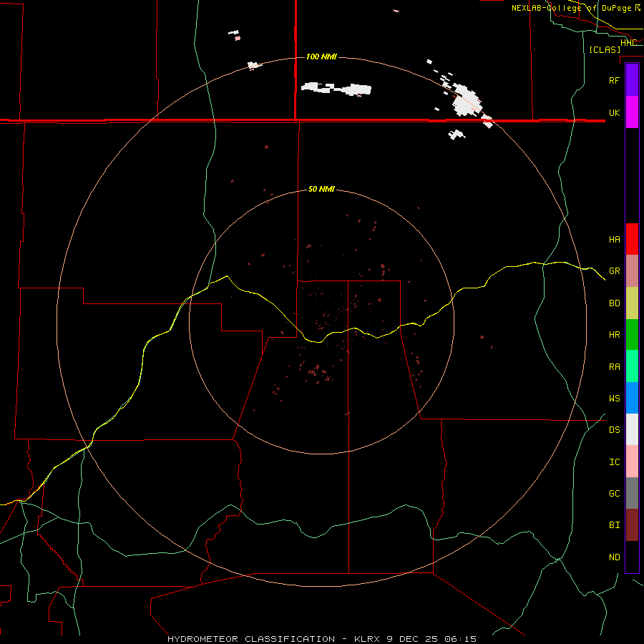This screenshot has height=644, width=644.
Task: Click the yellow BD legend color block
Action: [x=632, y=303]
